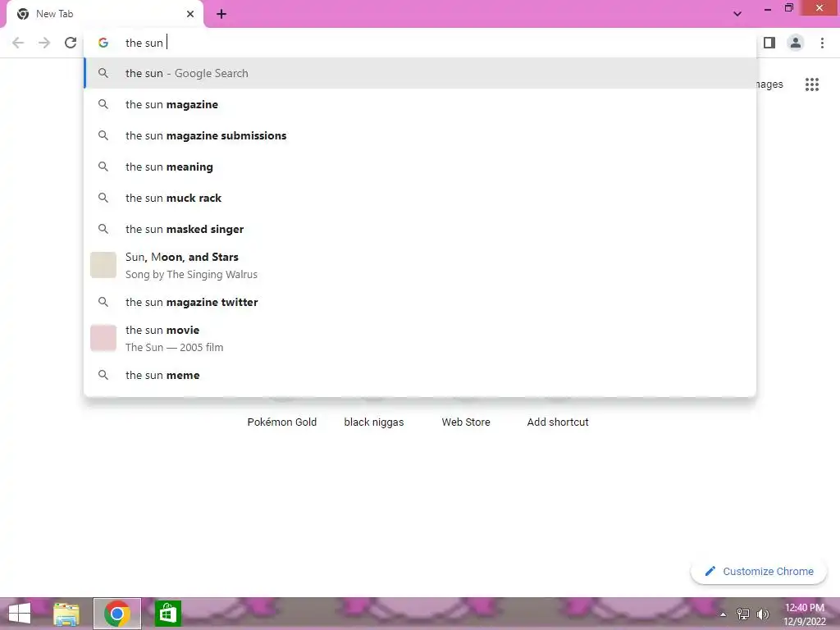This screenshot has height=630, width=840.
Task: Pick 'the sun magazine submissions' suggestion
Action: pyautogui.click(x=421, y=135)
